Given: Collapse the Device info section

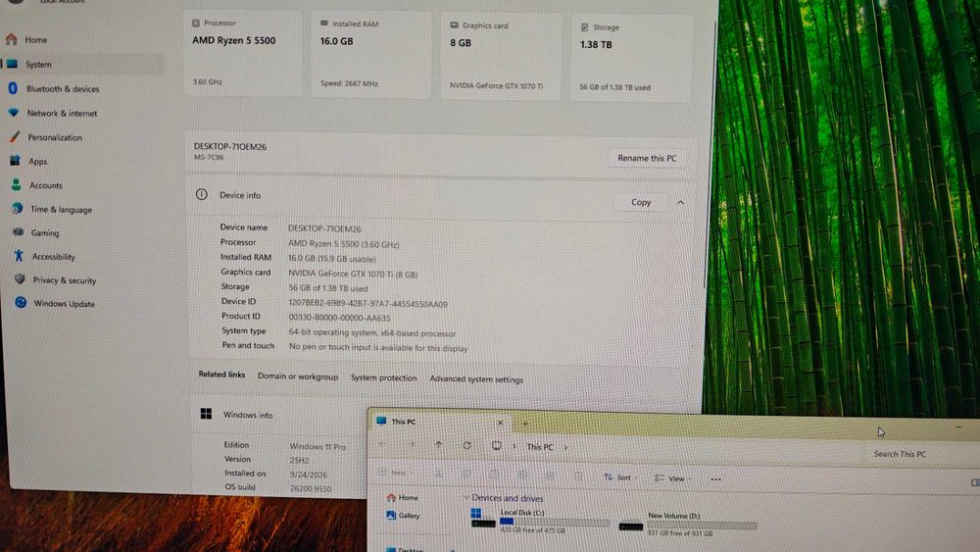Looking at the screenshot, I should pyautogui.click(x=680, y=203).
